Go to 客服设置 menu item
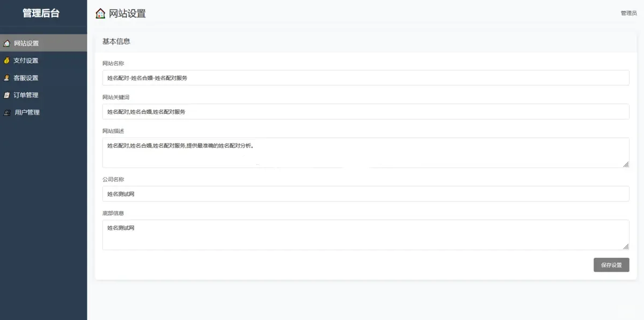This screenshot has width=644, height=320. (43, 78)
